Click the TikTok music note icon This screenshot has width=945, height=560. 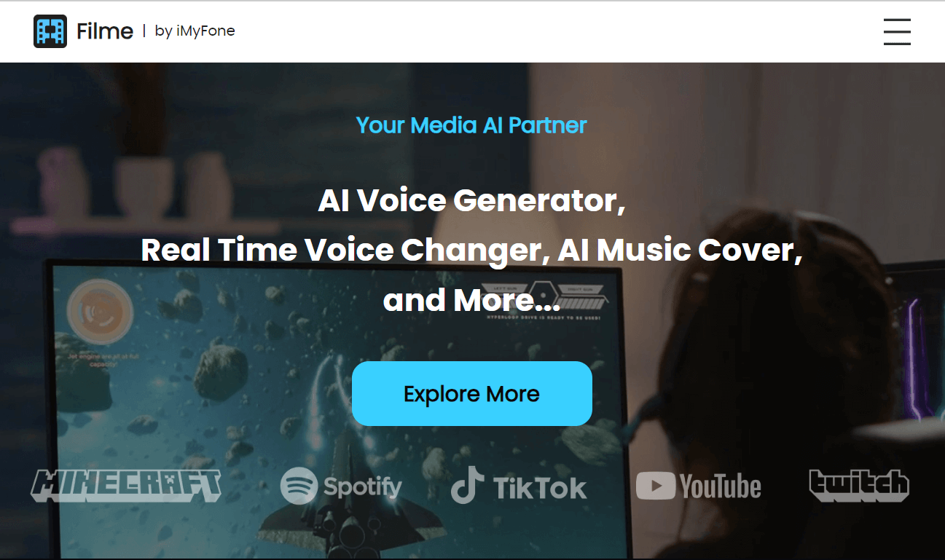coord(468,485)
